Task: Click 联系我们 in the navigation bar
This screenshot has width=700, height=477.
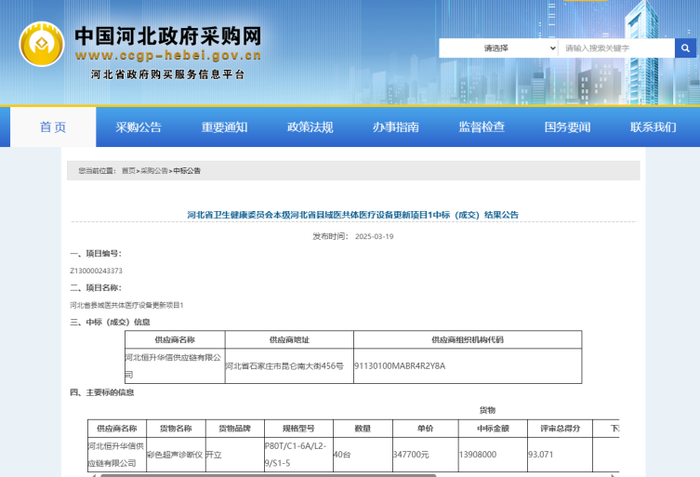Action: 654,127
